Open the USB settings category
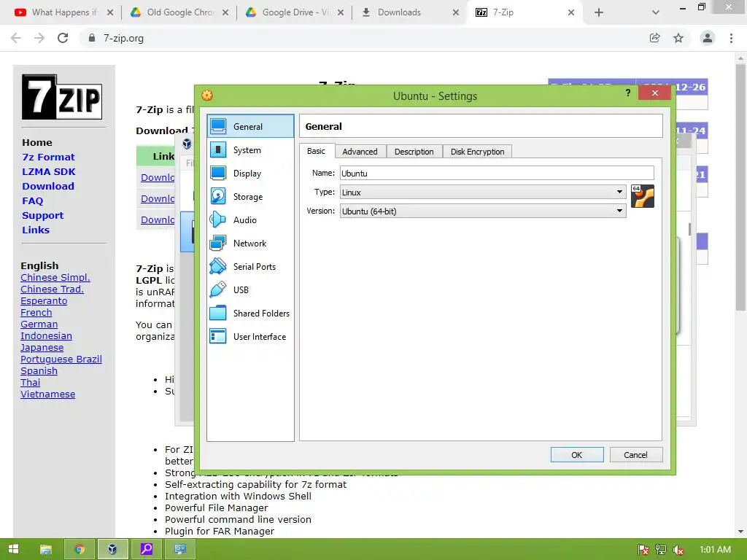This screenshot has width=747, height=560. pyautogui.click(x=251, y=290)
